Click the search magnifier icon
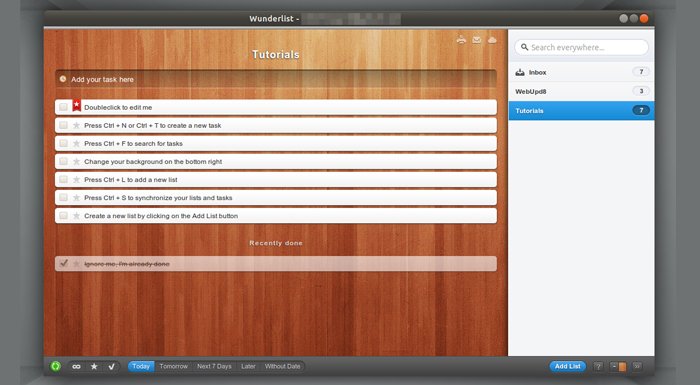This screenshot has width=700, height=385. [x=525, y=47]
